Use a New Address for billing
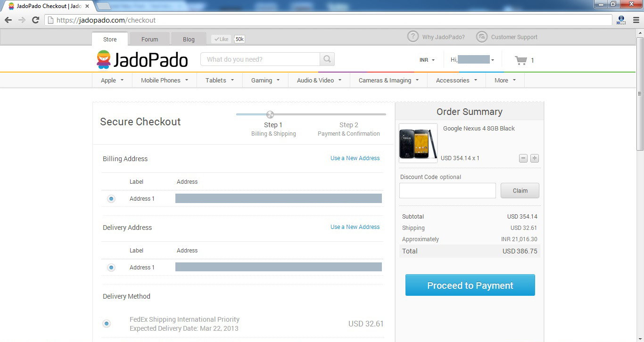The image size is (644, 342). pyautogui.click(x=355, y=158)
